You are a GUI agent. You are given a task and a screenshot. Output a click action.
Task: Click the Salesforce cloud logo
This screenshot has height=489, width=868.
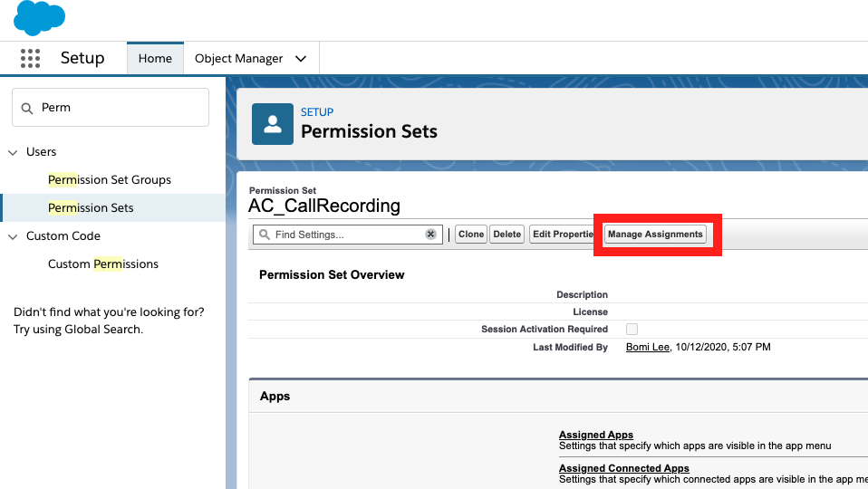tap(39, 18)
